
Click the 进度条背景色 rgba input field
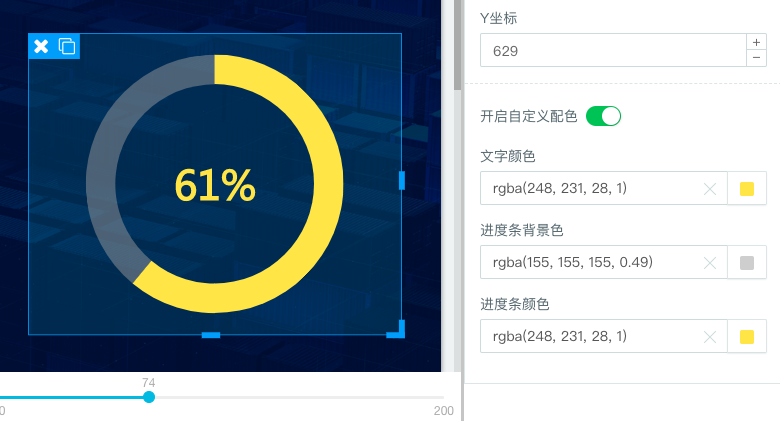click(603, 262)
